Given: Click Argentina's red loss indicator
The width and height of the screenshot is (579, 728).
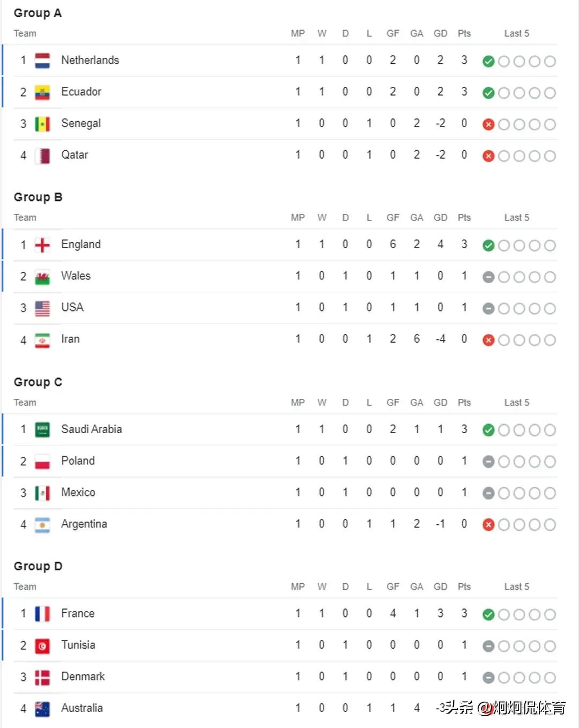Looking at the screenshot, I should click(488, 525).
